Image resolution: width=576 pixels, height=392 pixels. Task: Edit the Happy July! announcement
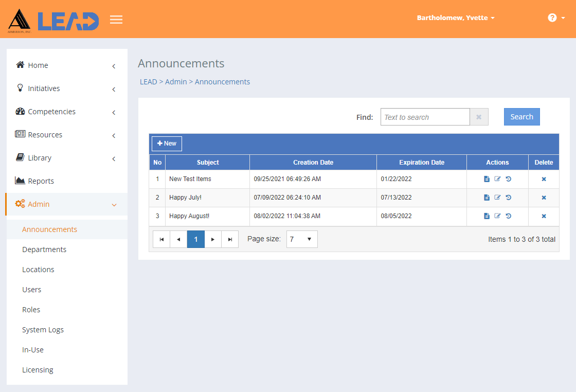coord(497,197)
